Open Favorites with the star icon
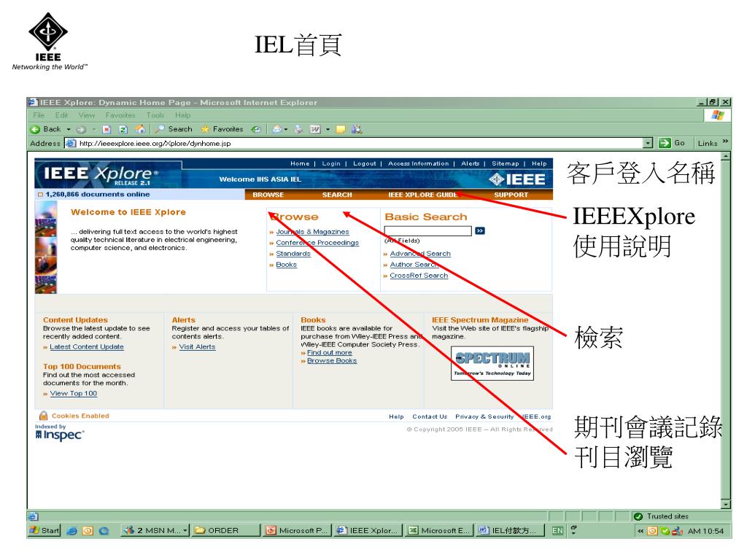 pyautogui.click(x=222, y=129)
